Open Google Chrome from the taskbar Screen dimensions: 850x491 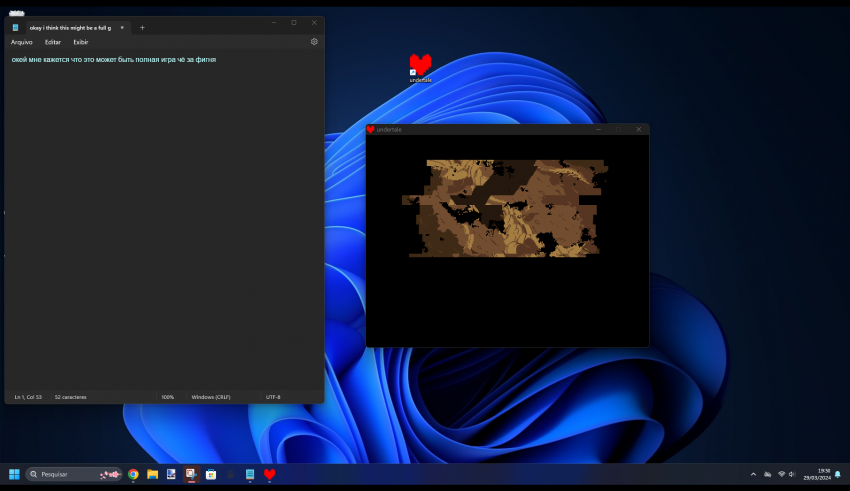click(133, 474)
